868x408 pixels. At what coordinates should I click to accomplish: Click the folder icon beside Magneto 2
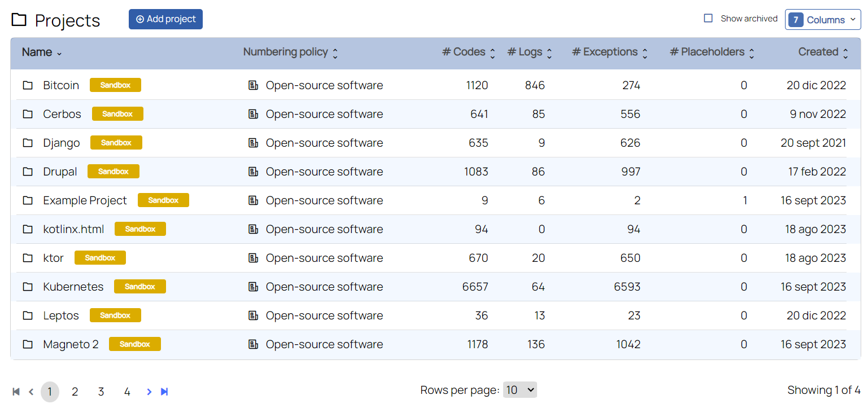[28, 344]
